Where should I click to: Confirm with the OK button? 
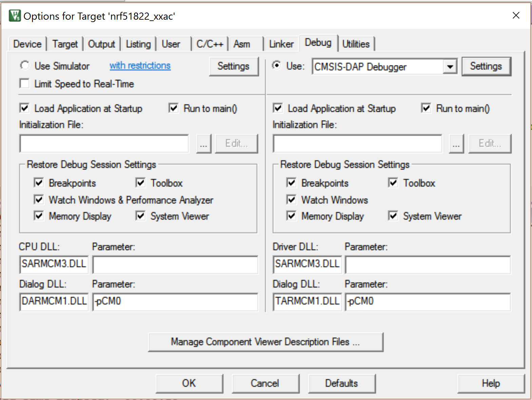coord(189,383)
